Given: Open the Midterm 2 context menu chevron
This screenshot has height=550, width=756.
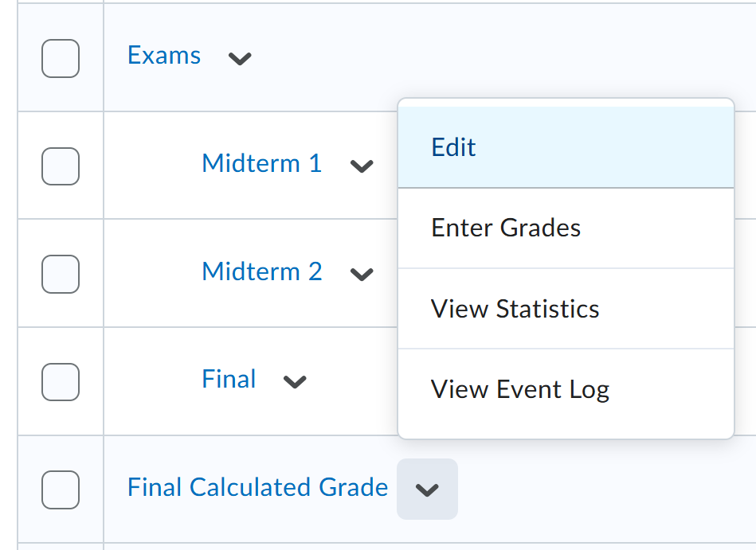Looking at the screenshot, I should (362, 274).
